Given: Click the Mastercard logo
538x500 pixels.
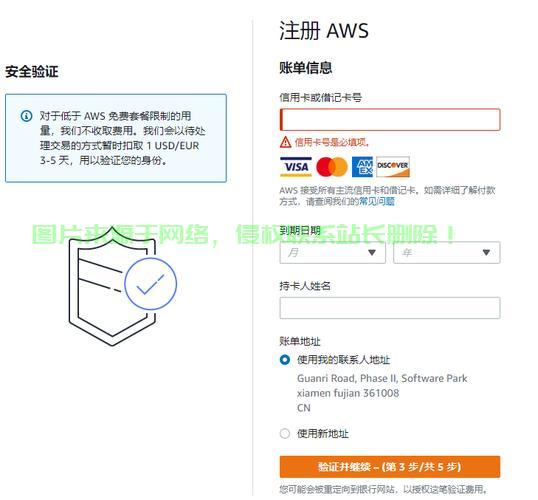Looking at the screenshot, I should pos(332,167).
